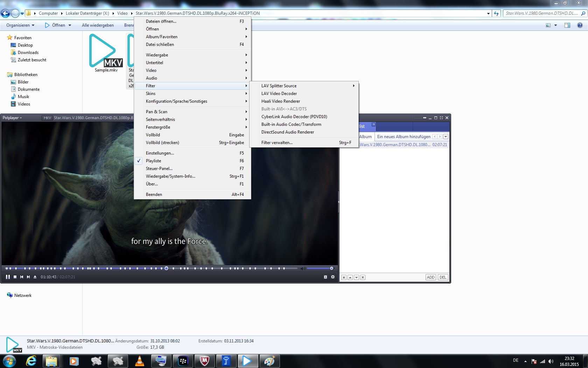Open Explorer help question mark icon
Viewport: 588px width, 368px height.
click(x=580, y=25)
